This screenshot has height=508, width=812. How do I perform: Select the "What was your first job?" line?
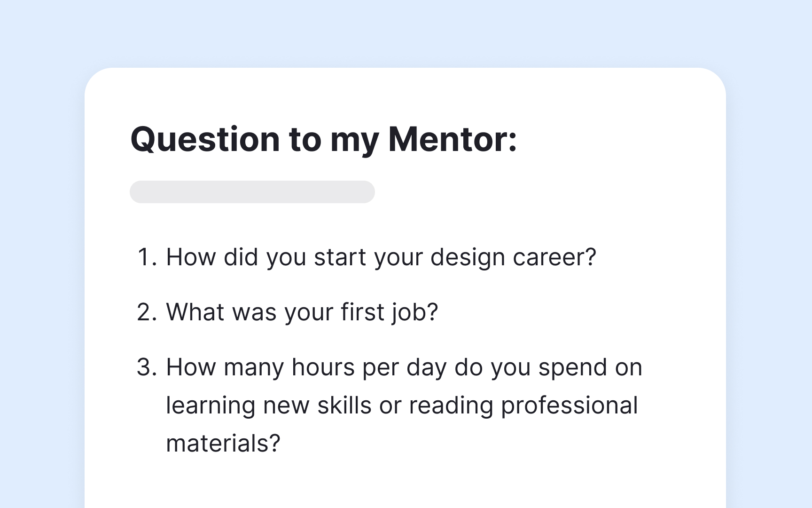[302, 312]
